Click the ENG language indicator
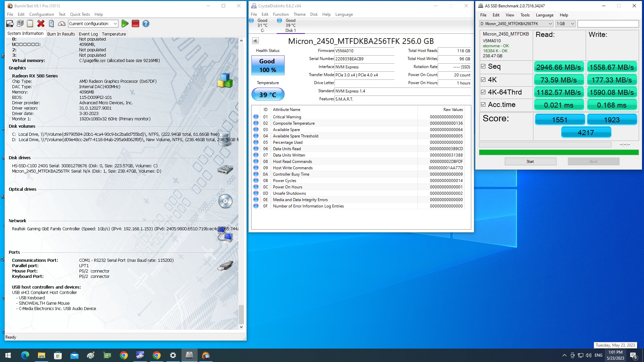Image resolution: width=644 pixels, height=362 pixels. (598, 355)
